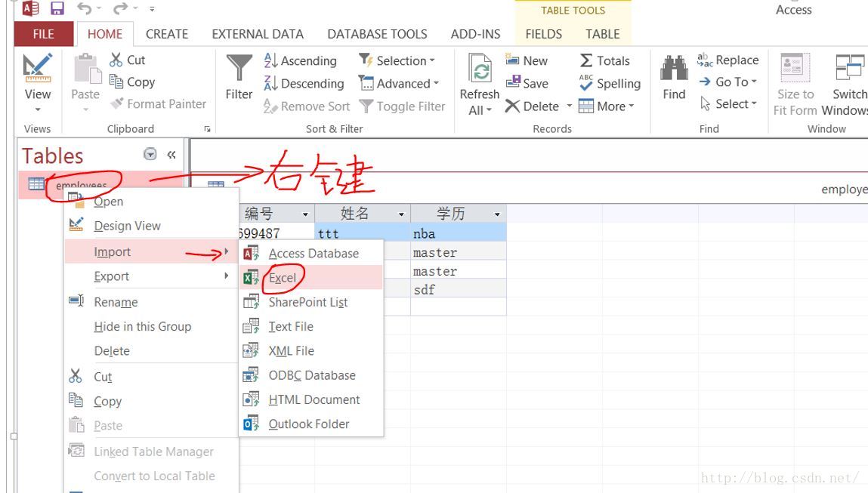Image resolution: width=868 pixels, height=493 pixels.
Task: Click the Undo arrow in quick access toolbar
Action: (84, 8)
